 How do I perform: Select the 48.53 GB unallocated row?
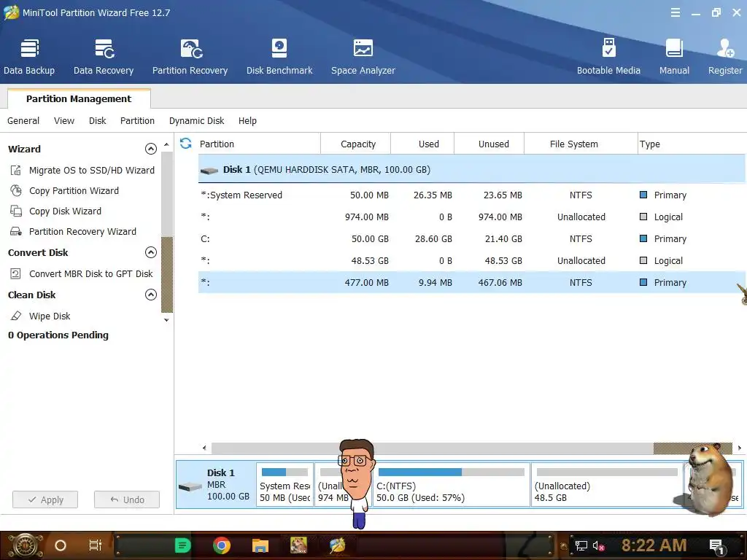472,261
